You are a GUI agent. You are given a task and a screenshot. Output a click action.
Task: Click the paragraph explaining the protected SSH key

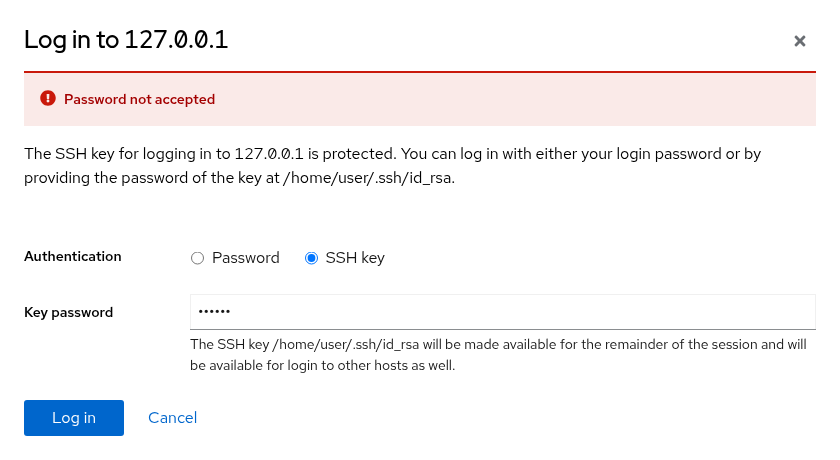pyautogui.click(x=393, y=165)
